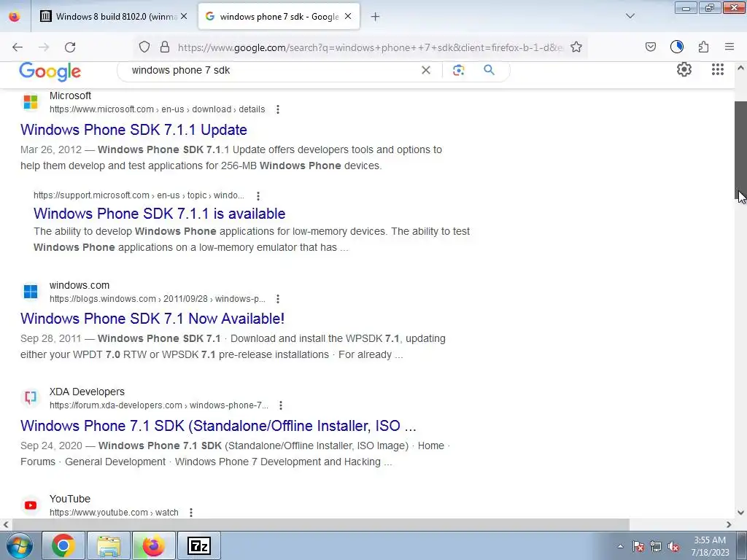The image size is (747, 560).
Task: Open tracking protection shield icon
Action: click(x=144, y=47)
